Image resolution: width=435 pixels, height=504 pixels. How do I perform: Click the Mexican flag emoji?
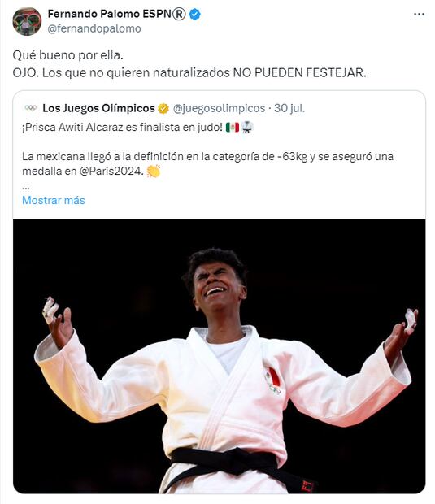click(x=232, y=128)
